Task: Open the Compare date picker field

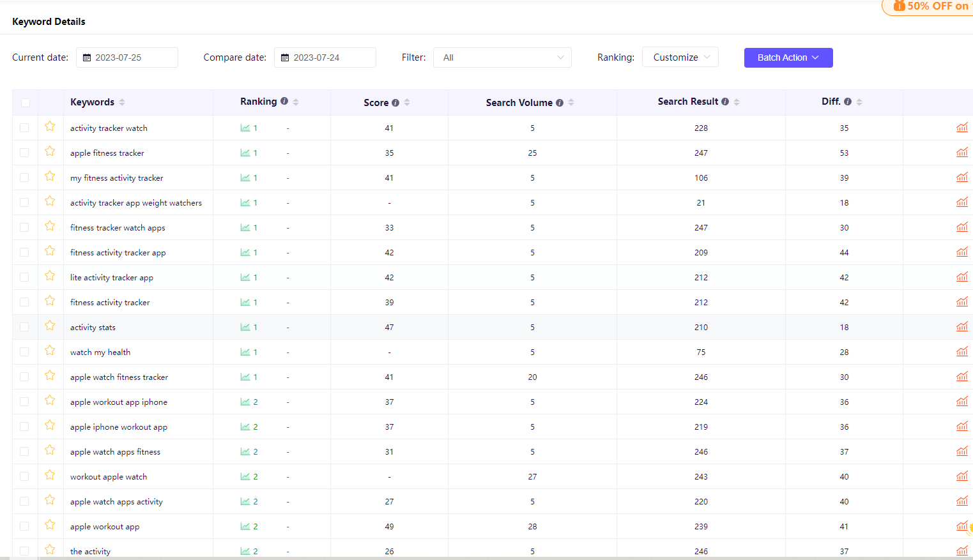Action: click(x=325, y=57)
